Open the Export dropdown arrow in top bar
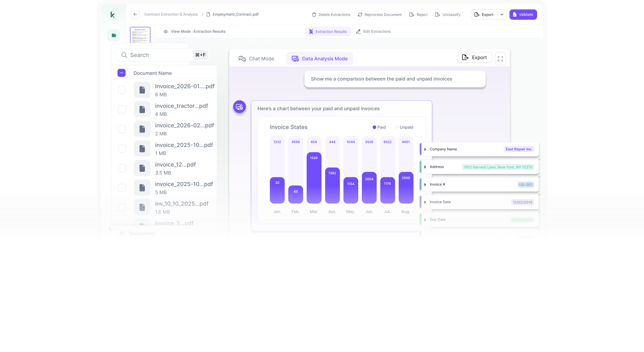The image size is (644, 352). pos(502,15)
